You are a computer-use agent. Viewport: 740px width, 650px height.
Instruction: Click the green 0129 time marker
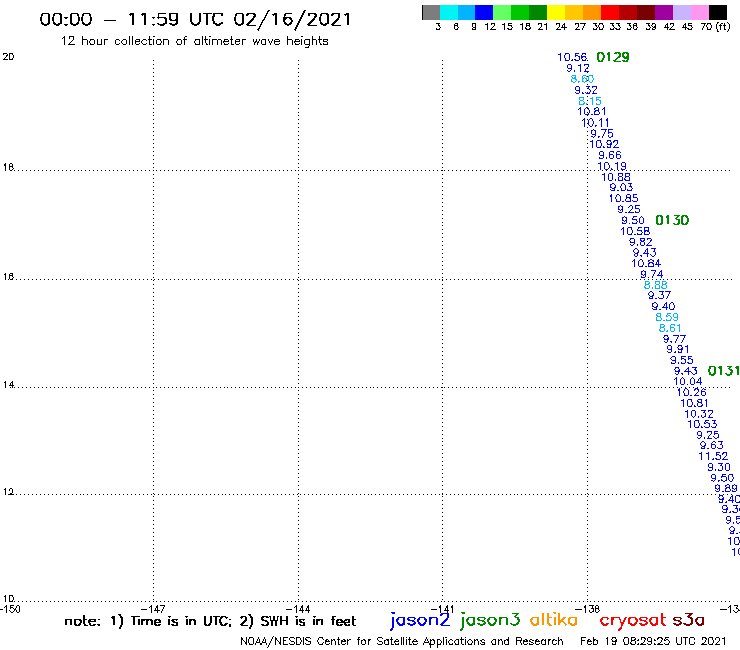pyautogui.click(x=613, y=57)
